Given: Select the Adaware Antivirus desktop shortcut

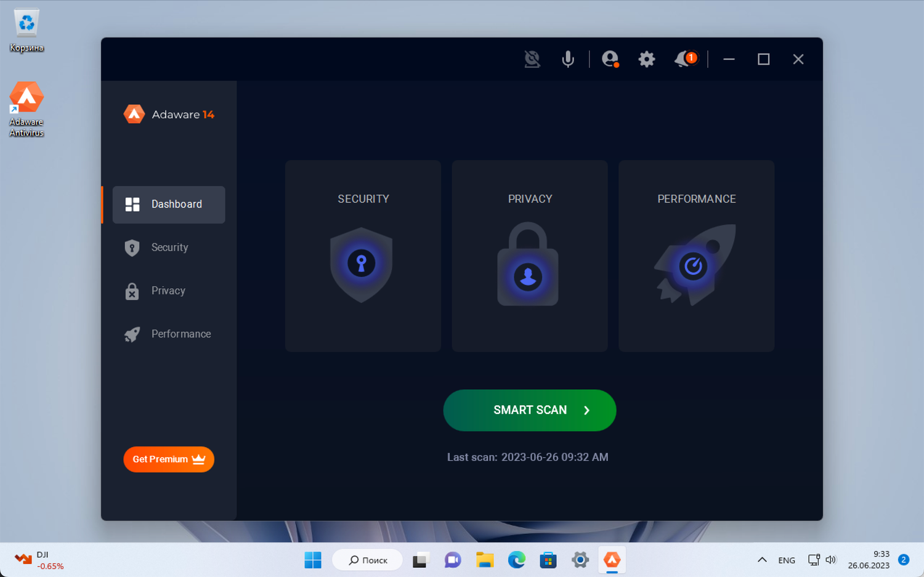Looking at the screenshot, I should [x=26, y=109].
